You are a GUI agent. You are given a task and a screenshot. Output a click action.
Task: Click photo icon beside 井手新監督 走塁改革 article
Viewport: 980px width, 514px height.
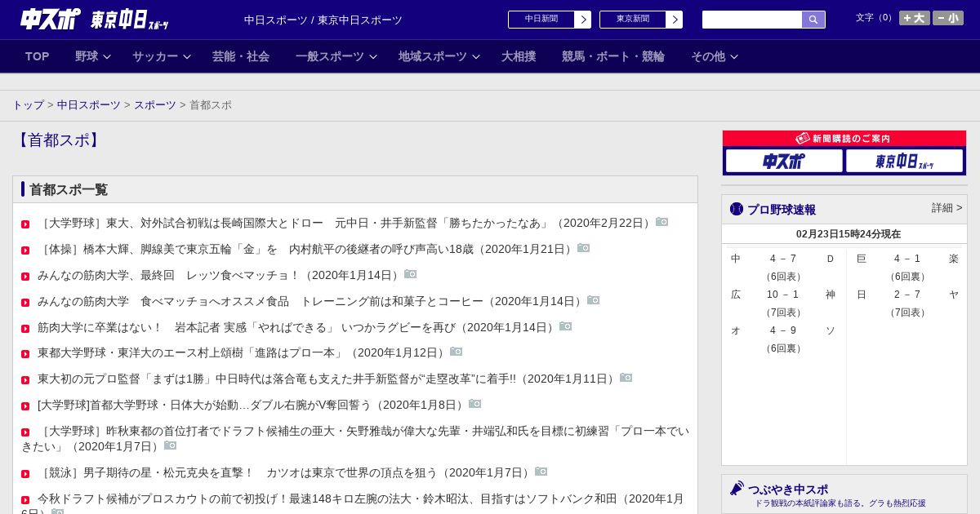(x=626, y=378)
